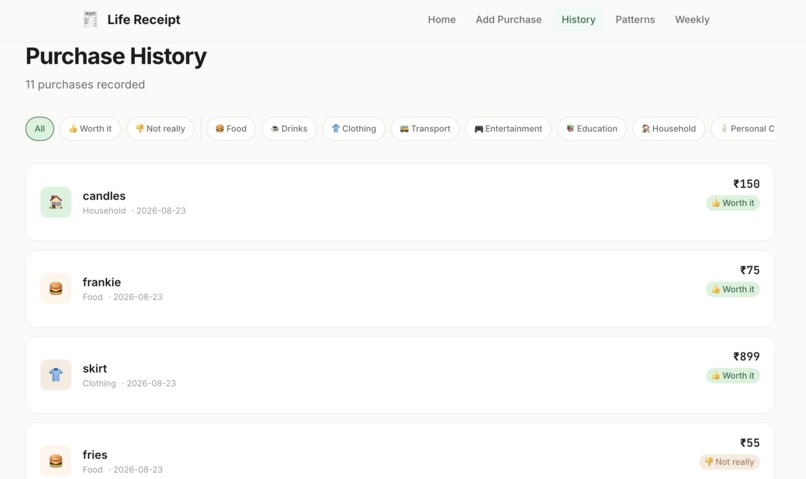Click the ₹899 amount on skirt
Screen dimensions: 806x479
[x=746, y=357]
